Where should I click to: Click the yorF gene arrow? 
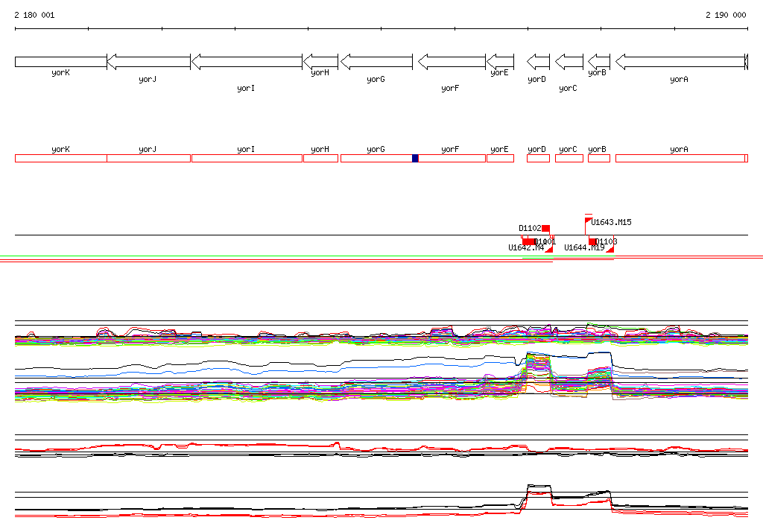pos(452,62)
